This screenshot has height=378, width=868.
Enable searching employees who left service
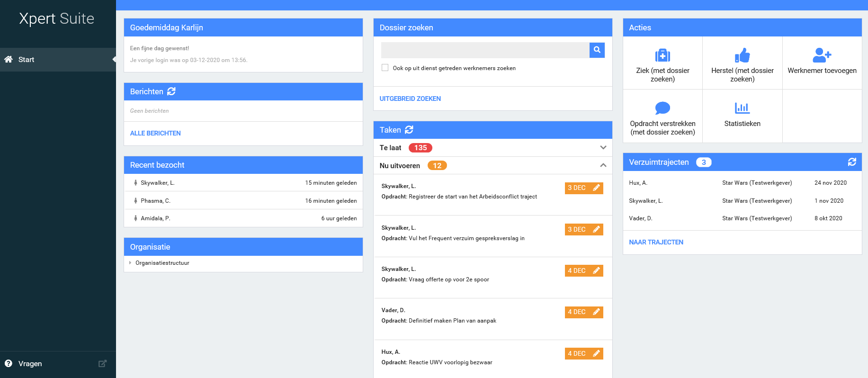pyautogui.click(x=385, y=68)
